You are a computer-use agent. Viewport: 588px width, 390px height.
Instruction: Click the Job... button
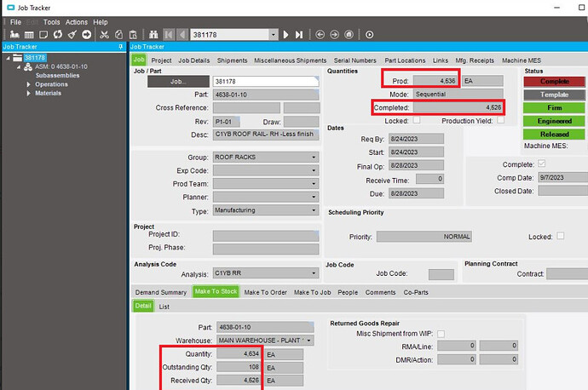tap(178, 81)
